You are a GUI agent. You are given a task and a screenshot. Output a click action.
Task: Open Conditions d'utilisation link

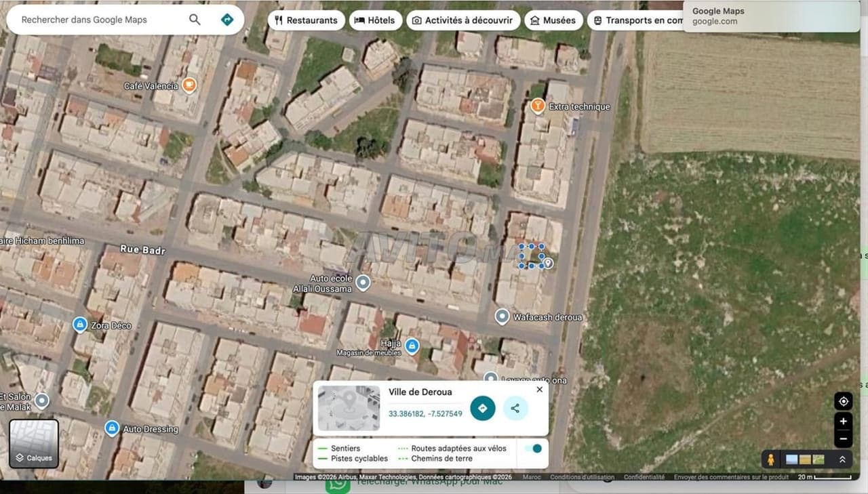582,477
